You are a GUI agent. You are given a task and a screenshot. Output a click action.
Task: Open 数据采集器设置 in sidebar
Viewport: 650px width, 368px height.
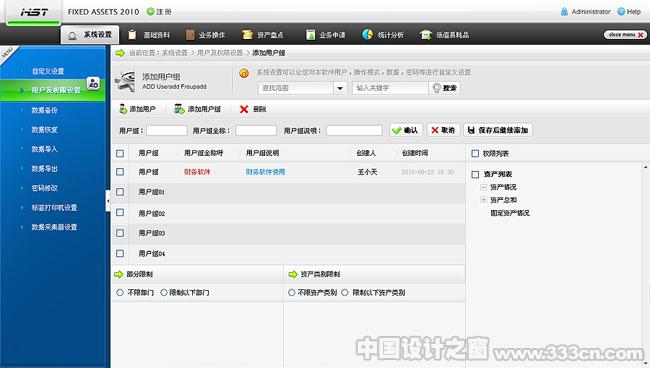(x=54, y=227)
